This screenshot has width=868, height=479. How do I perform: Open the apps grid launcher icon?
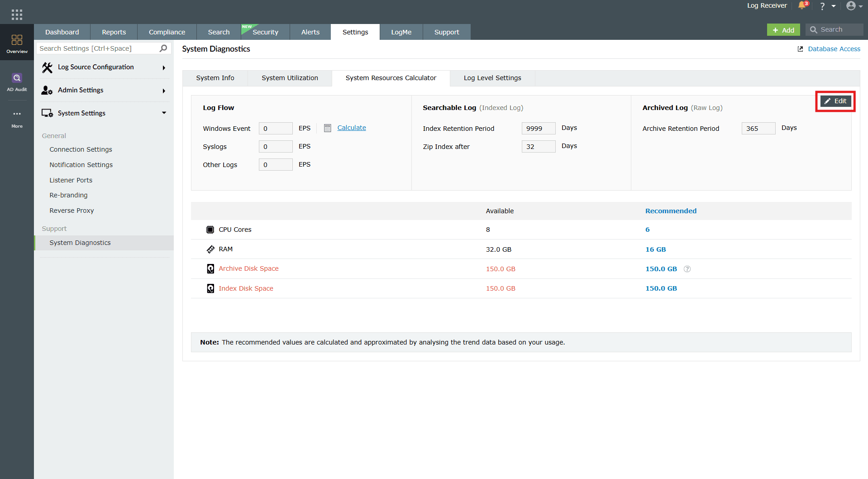tap(17, 14)
